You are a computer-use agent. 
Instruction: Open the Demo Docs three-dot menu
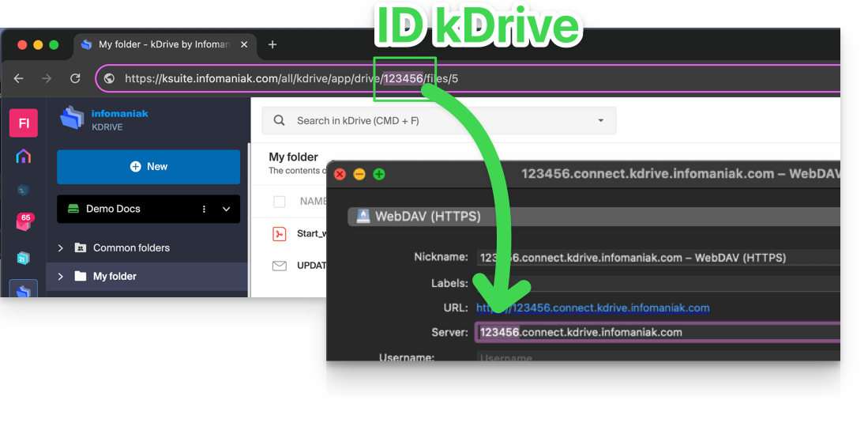tap(205, 209)
